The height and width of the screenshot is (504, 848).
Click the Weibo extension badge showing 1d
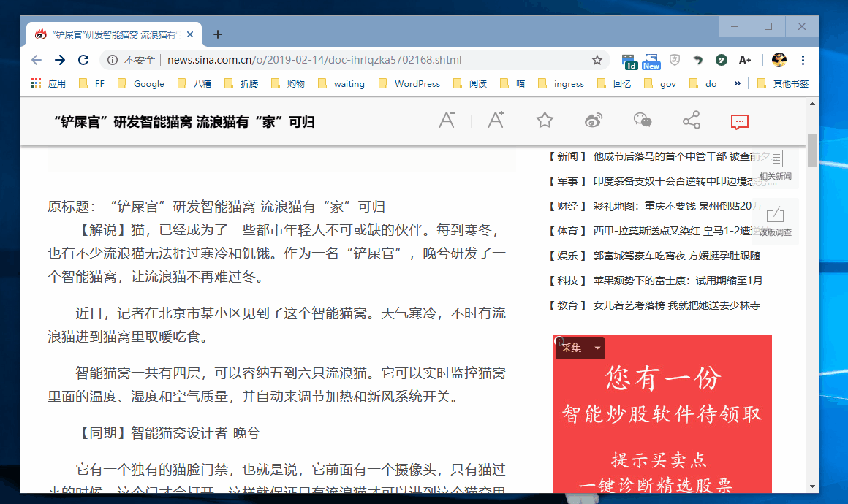628,60
